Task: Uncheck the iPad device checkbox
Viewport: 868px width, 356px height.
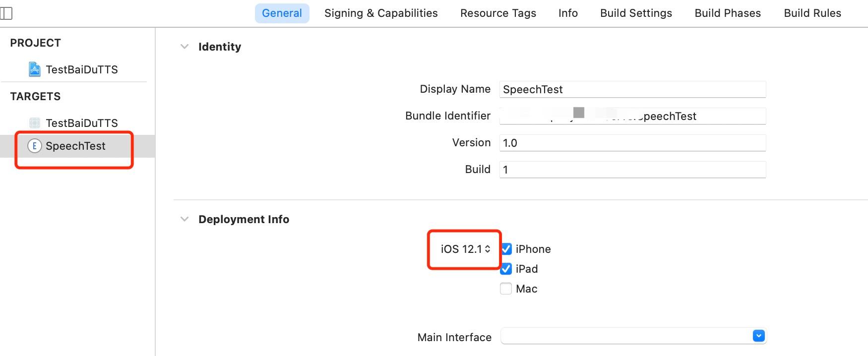Action: [x=506, y=269]
